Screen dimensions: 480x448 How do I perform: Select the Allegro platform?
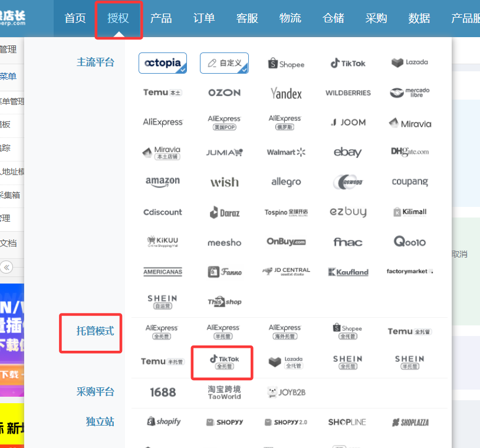(x=286, y=182)
